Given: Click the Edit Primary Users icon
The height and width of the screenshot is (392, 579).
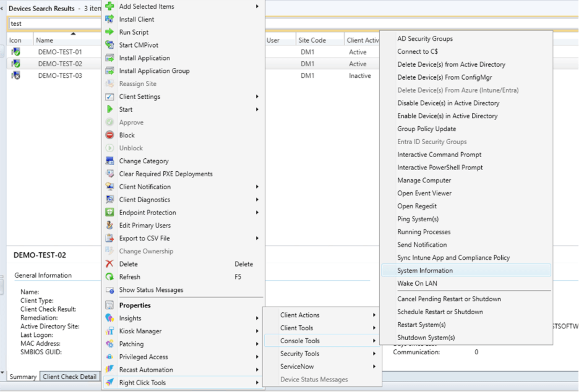Looking at the screenshot, I should [x=109, y=226].
